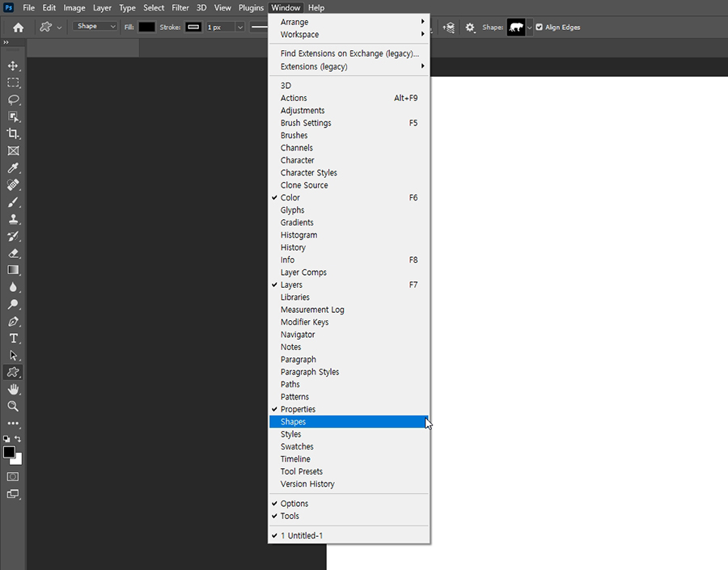Select the Lasso tool
728x570 pixels.
point(13,99)
